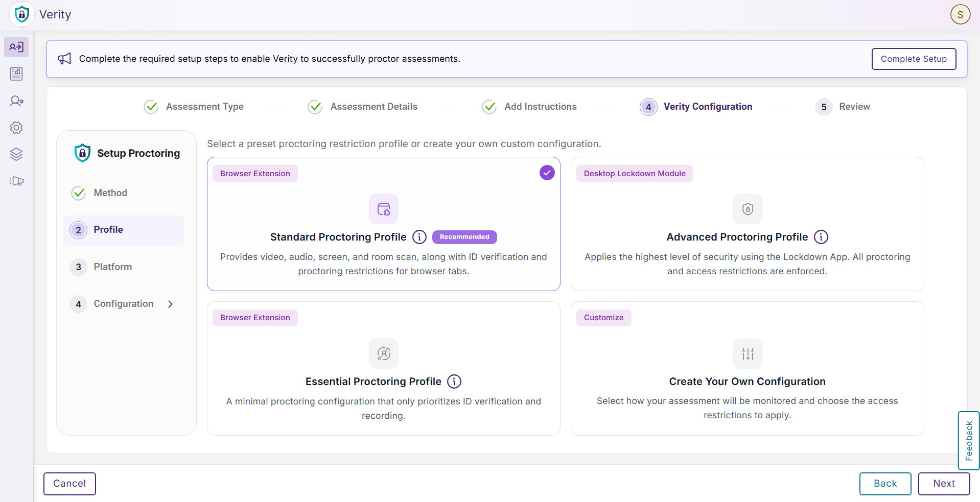The height and width of the screenshot is (502, 980).
Task: Go to the Add Instructions step
Action: point(529,107)
